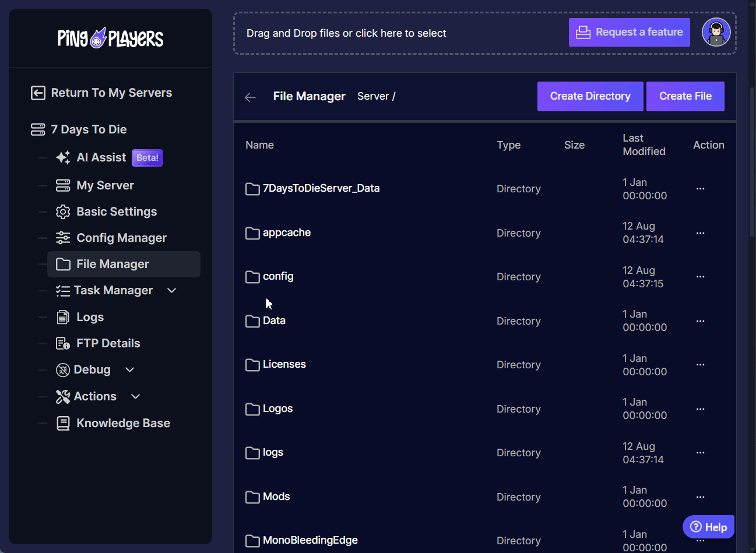This screenshot has width=756, height=553.
Task: Click the 7DaysToDieServer_Data folder icon
Action: pos(252,189)
